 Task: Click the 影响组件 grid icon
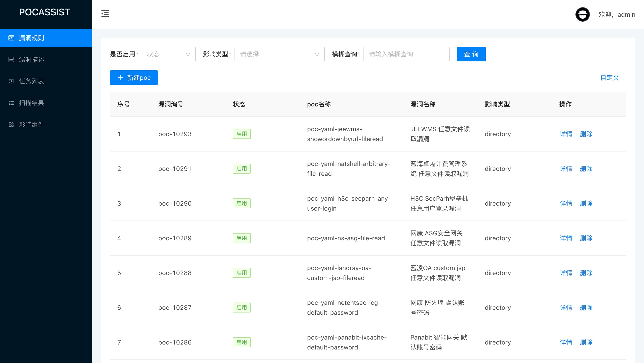(x=11, y=124)
